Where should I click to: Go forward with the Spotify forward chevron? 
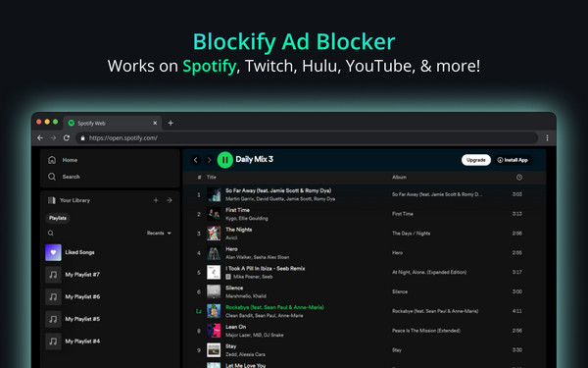[210, 160]
